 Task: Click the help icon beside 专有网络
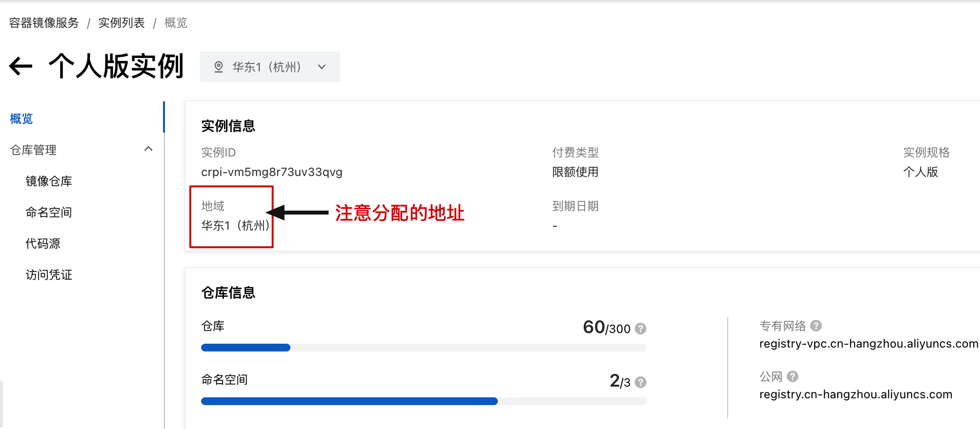[816, 325]
